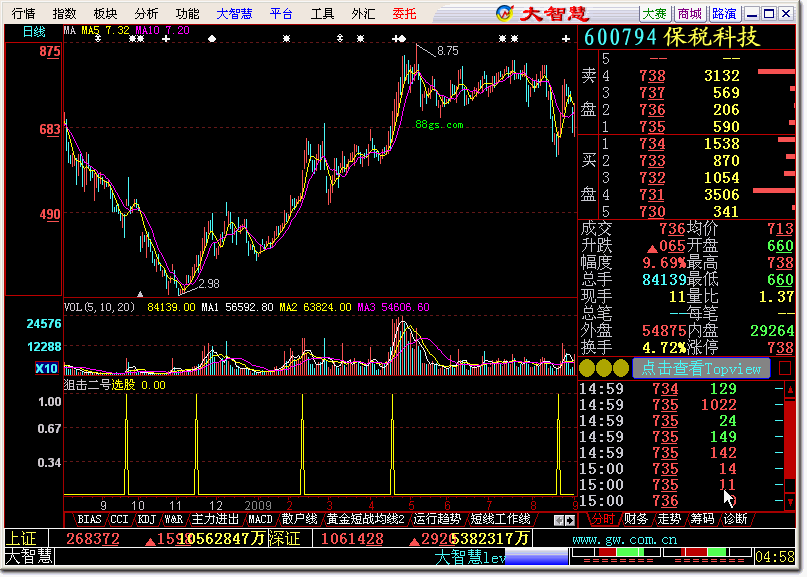Select the 诊断 tab in right panel
807x577 pixels.
pyautogui.click(x=735, y=519)
